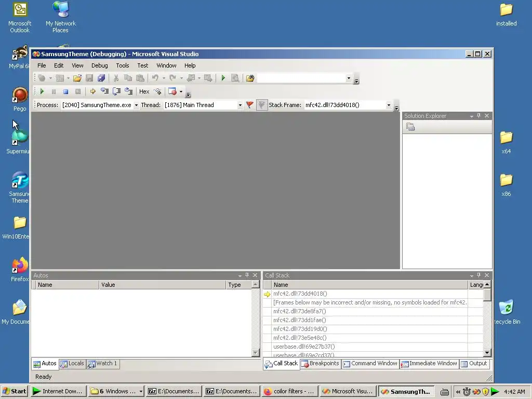Click Continue green arrow in Debug toolbar

pos(42,91)
